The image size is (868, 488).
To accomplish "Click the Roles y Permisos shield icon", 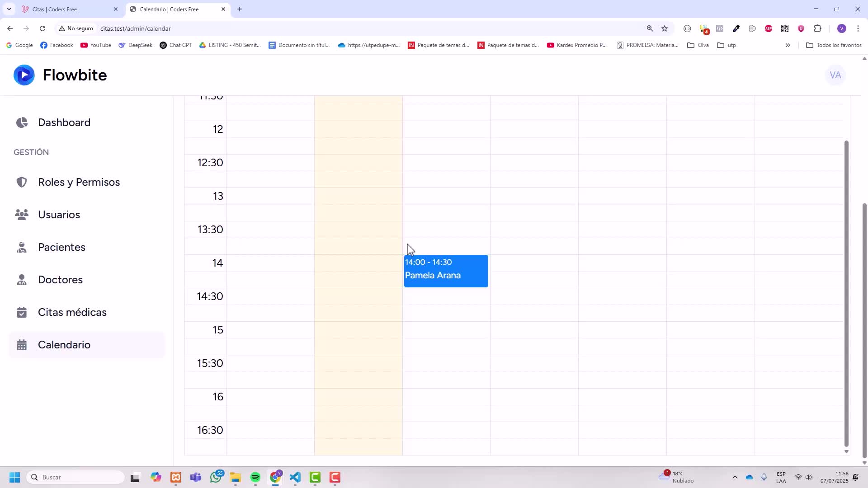I will point(22,182).
